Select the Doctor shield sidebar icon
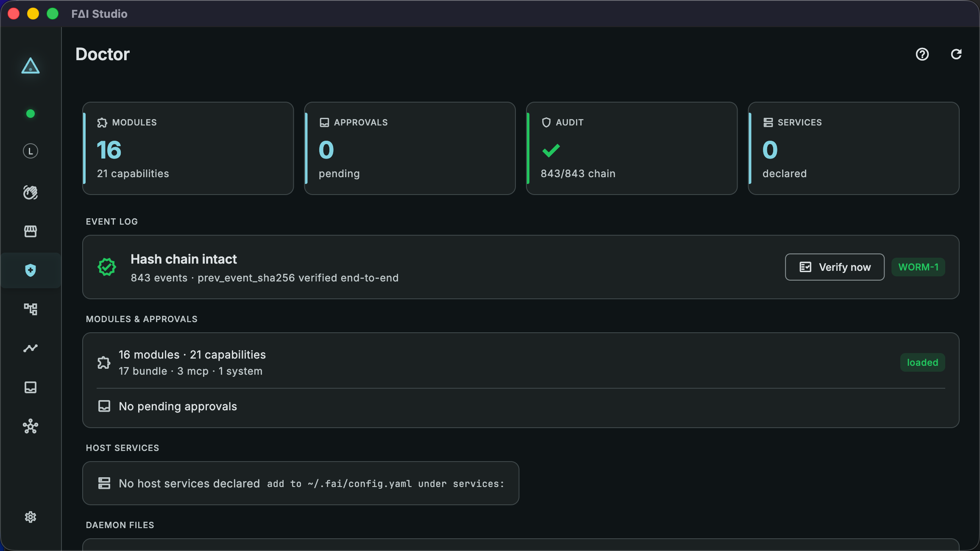This screenshot has height=551, width=980. 31,270
